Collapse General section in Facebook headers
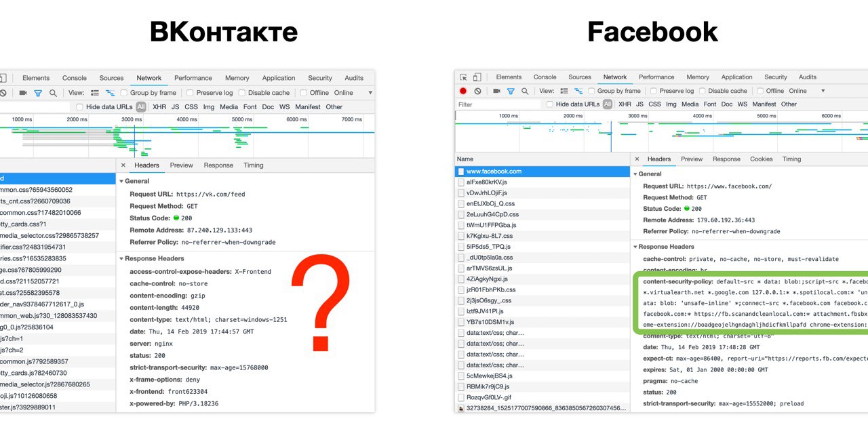Screen dimensions: 868x444 (x=635, y=174)
